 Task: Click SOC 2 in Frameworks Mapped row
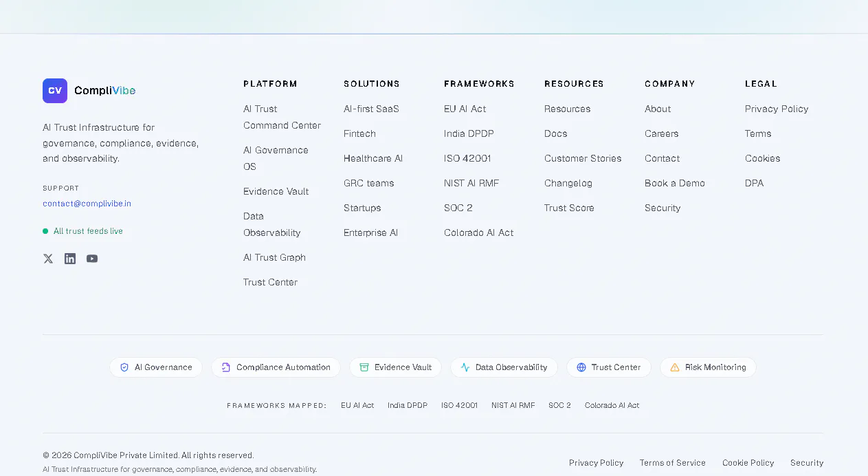click(559, 405)
